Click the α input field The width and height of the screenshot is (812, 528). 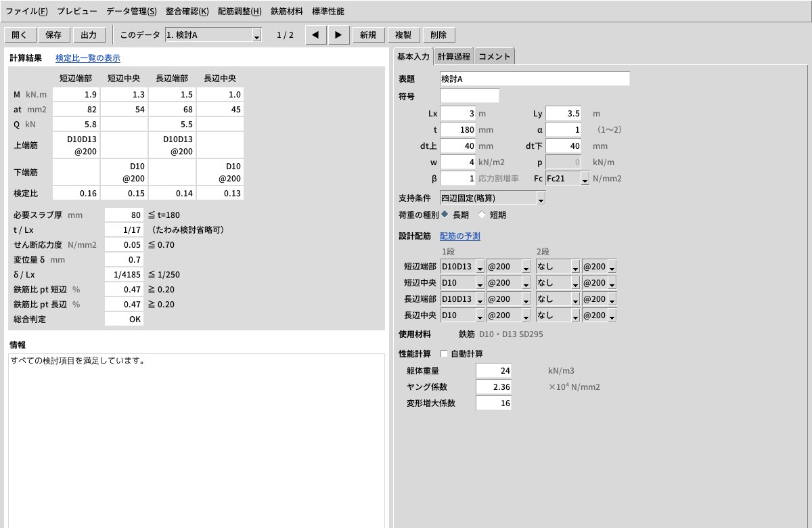tap(563, 130)
